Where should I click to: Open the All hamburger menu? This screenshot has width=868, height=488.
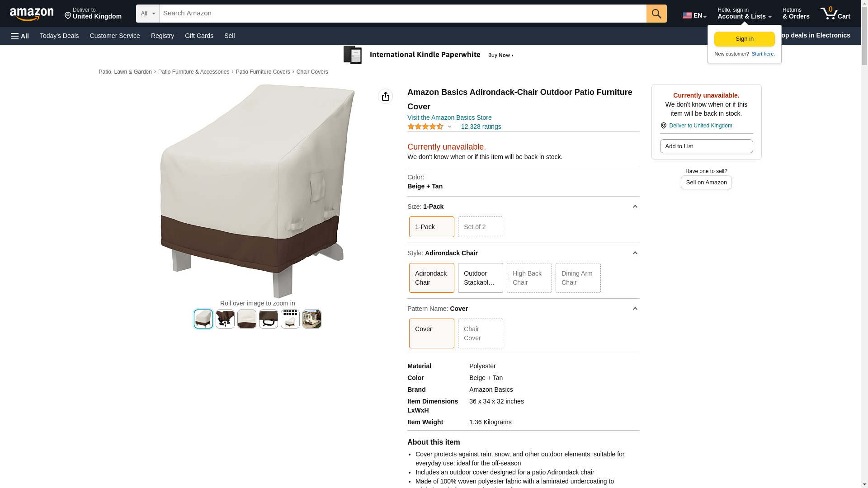click(20, 36)
